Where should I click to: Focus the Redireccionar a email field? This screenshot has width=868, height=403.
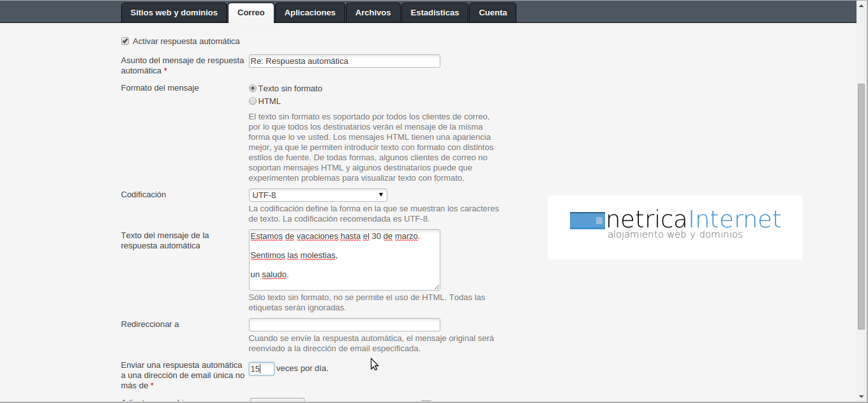(x=344, y=324)
